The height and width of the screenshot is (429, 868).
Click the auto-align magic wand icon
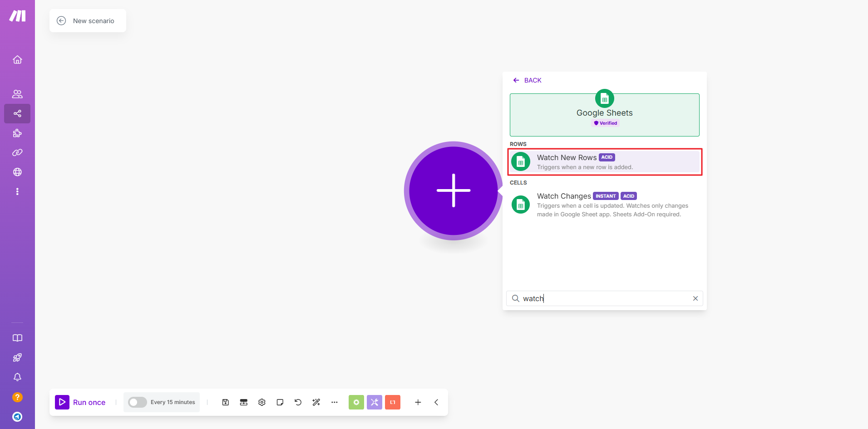(316, 402)
